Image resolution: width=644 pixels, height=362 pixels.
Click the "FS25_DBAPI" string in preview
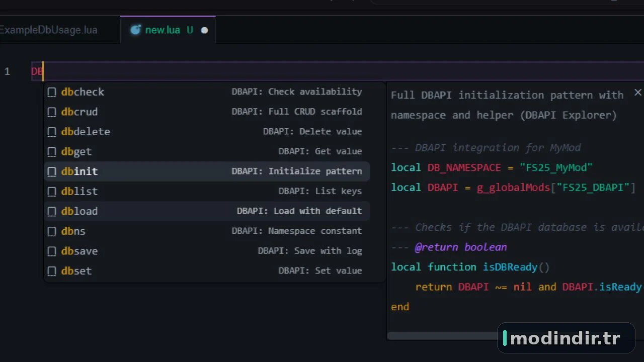click(593, 188)
